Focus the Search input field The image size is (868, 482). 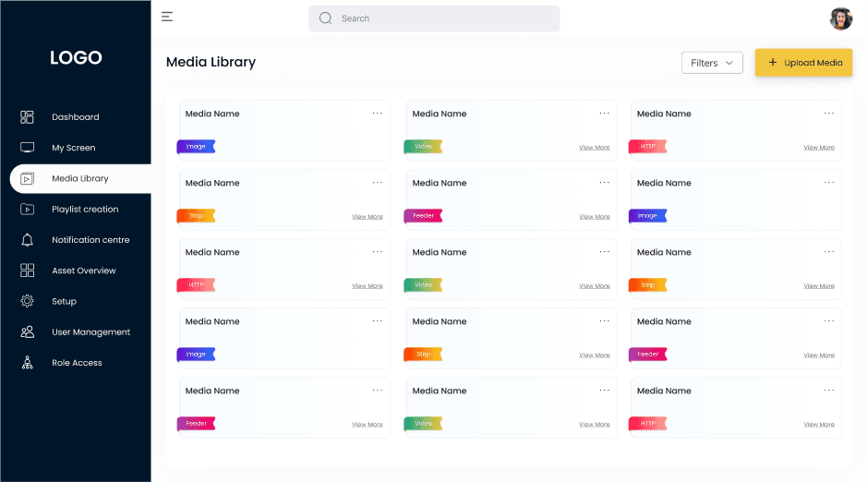(434, 18)
